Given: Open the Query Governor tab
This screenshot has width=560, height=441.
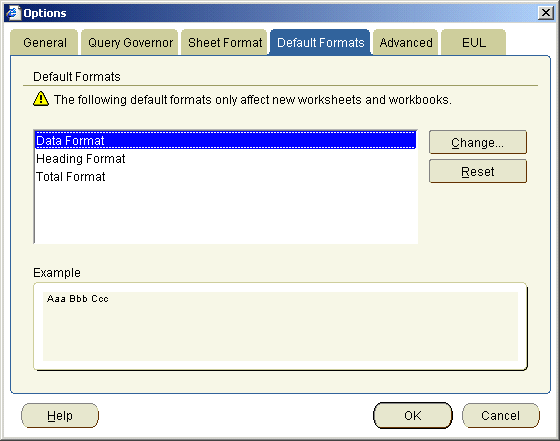Looking at the screenshot, I should click(130, 42).
